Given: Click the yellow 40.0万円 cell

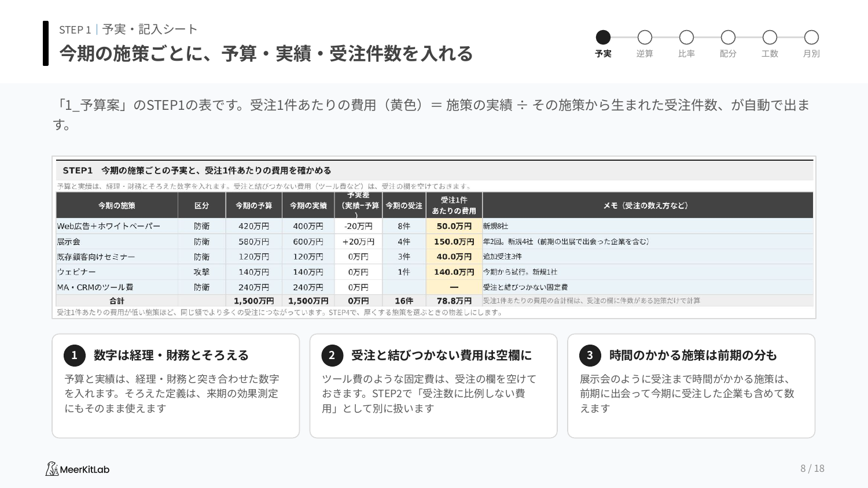Looking at the screenshot, I should pyautogui.click(x=454, y=257).
